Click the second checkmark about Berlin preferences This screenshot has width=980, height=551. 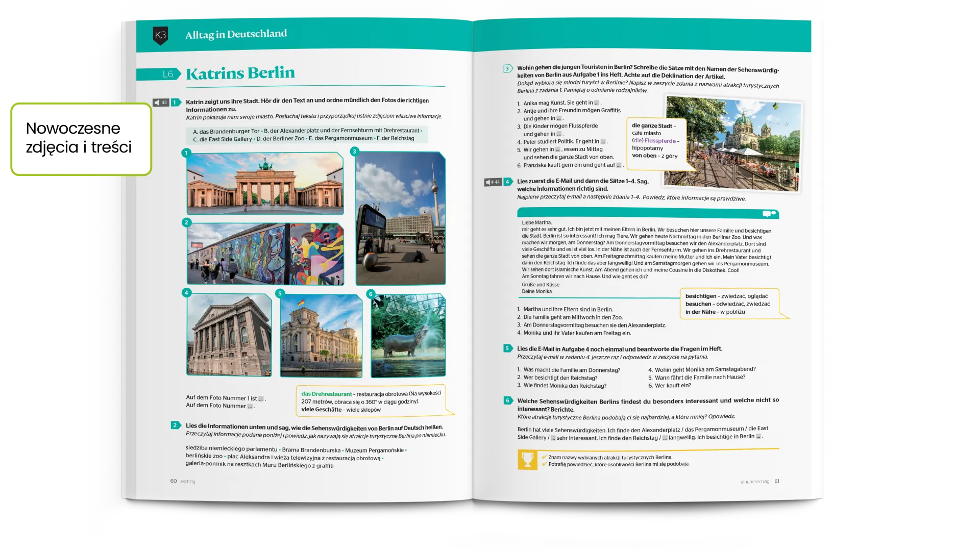pos(545,464)
